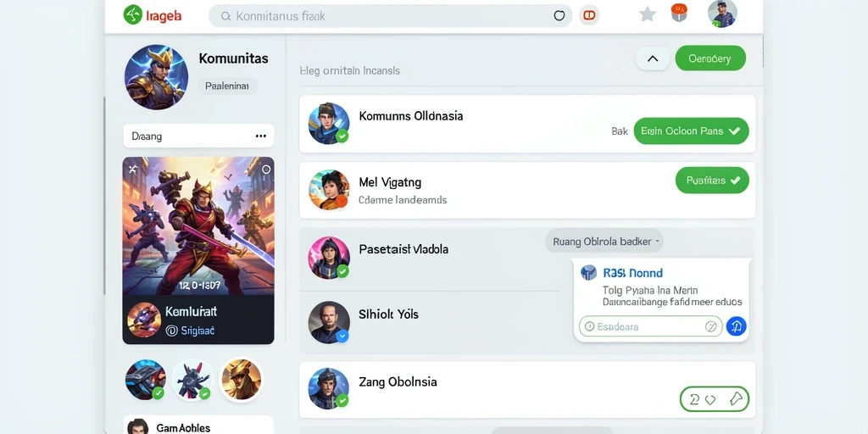
Task: Click heart icon in Zang Obolnsia actions
Action: pyautogui.click(x=710, y=399)
